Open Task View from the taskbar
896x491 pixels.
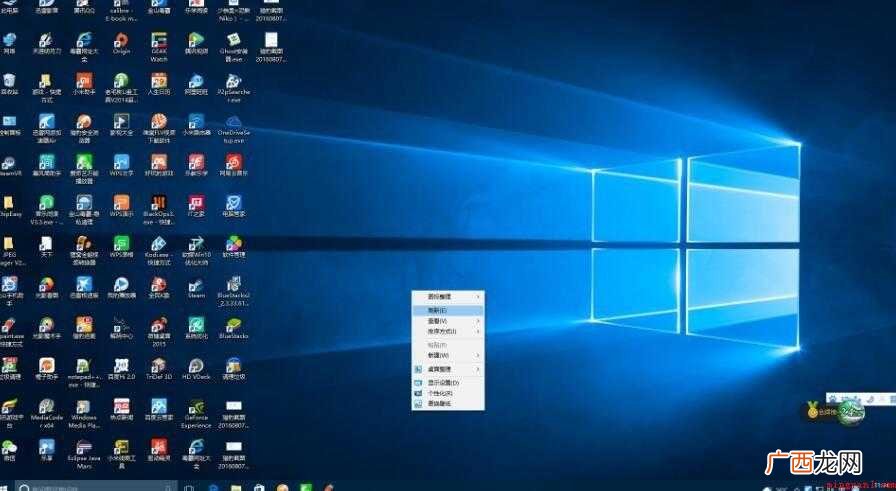click(189, 488)
